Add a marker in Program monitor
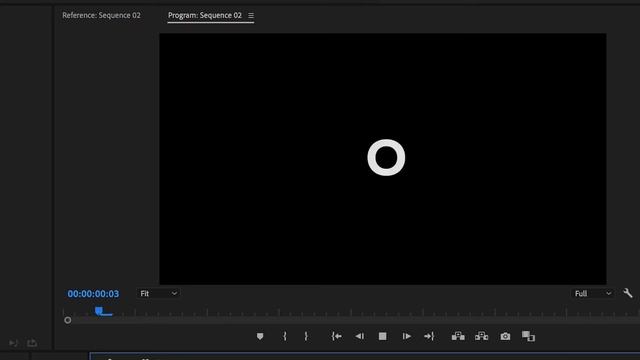This screenshot has width=640, height=360. pos(260,336)
